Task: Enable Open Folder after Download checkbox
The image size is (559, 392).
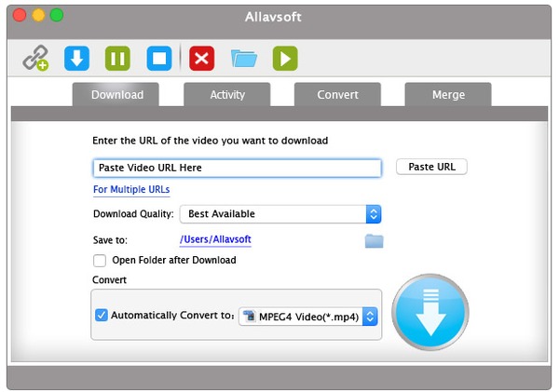Action: coord(100,260)
